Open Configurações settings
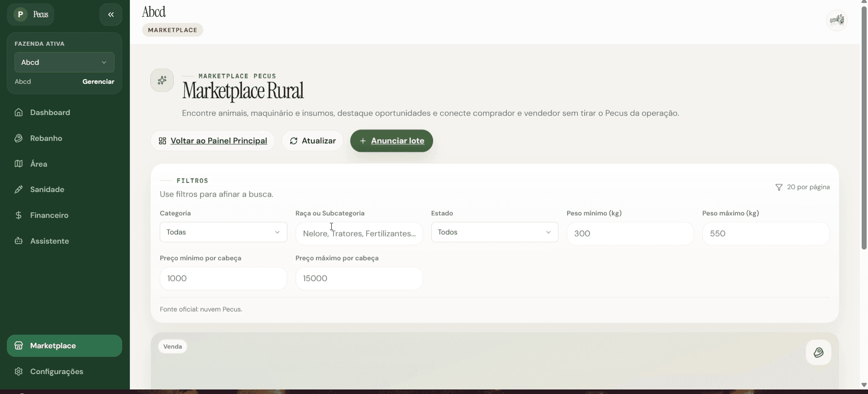The width and height of the screenshot is (868, 394). pos(64,371)
